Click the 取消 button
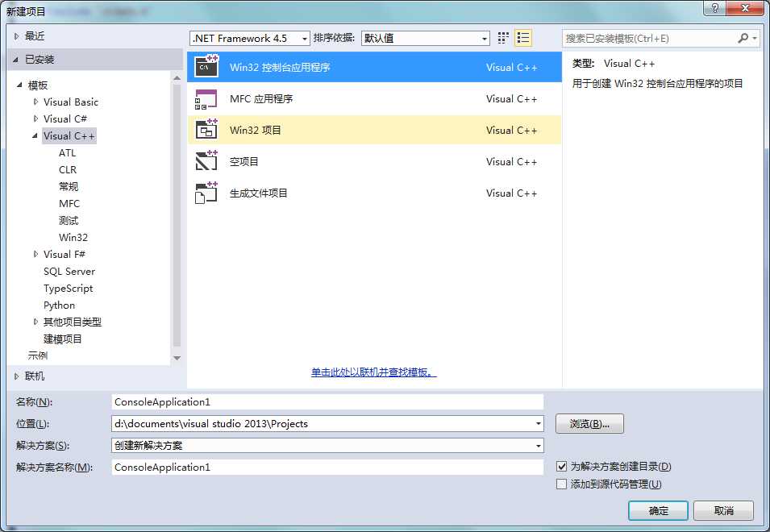770x532 pixels. pyautogui.click(x=723, y=511)
